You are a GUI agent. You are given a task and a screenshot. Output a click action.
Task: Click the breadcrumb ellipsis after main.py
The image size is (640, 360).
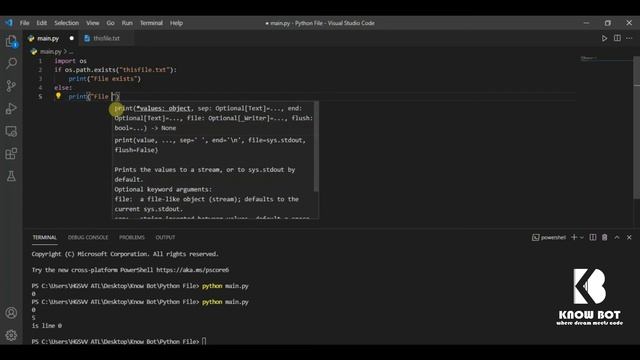click(71, 52)
